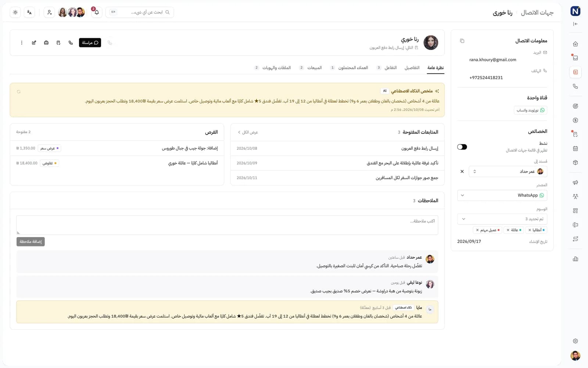The width and height of the screenshot is (588, 368).
Task: Open the tags dropdown تم تحديد 3
Action: point(502,219)
